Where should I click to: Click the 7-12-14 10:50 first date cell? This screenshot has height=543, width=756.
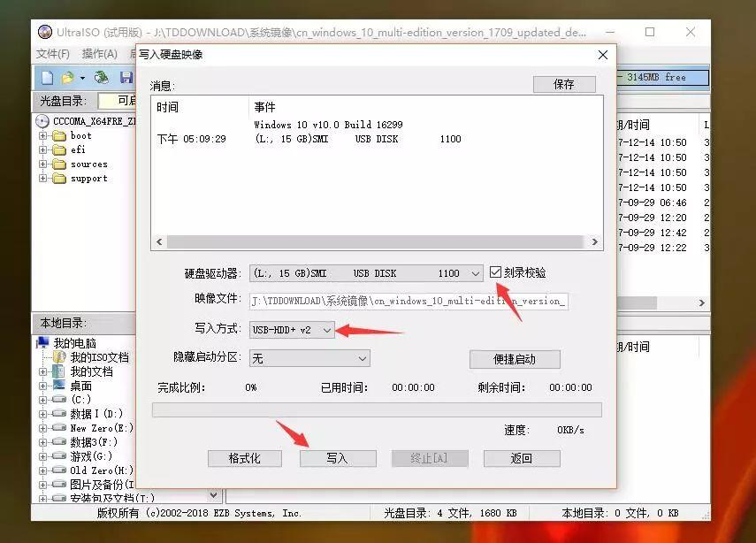point(653,142)
